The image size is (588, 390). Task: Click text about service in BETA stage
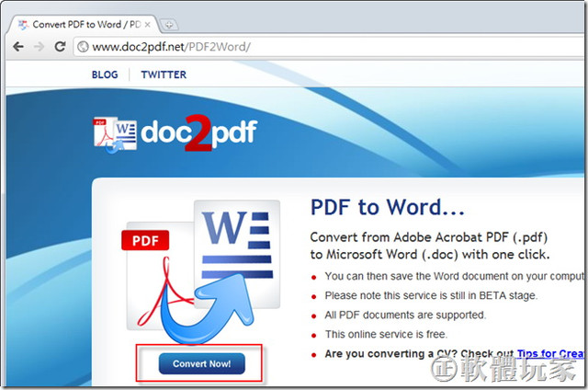[431, 295]
